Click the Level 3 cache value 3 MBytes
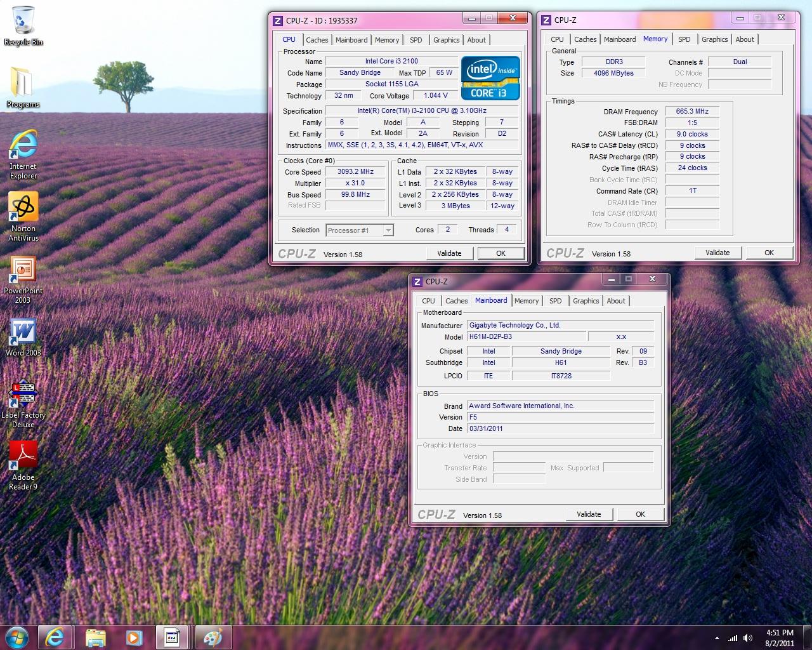This screenshot has width=812, height=650. (x=455, y=206)
